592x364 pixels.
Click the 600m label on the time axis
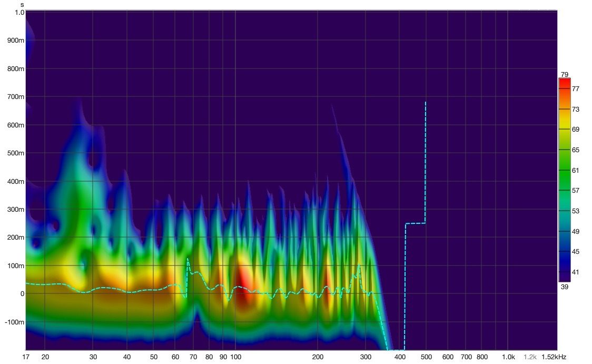pos(16,125)
